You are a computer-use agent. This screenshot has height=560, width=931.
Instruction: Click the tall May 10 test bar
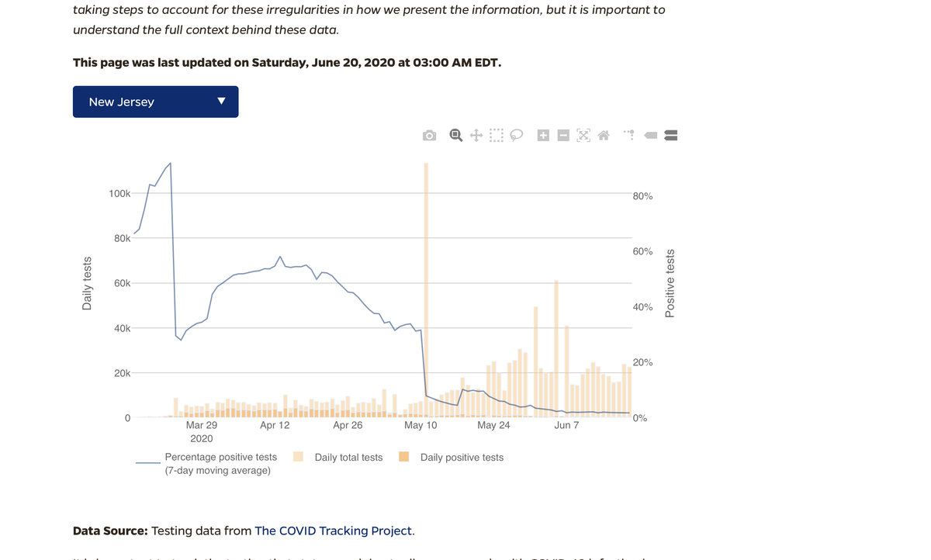click(426, 287)
